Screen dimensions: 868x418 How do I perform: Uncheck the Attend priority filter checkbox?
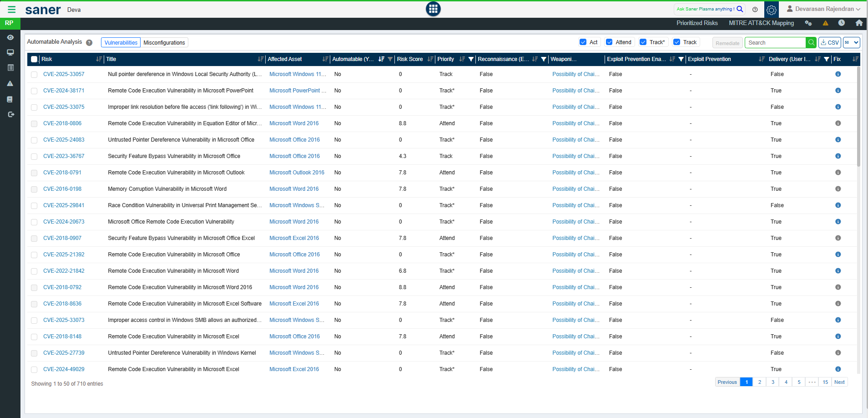pos(609,42)
